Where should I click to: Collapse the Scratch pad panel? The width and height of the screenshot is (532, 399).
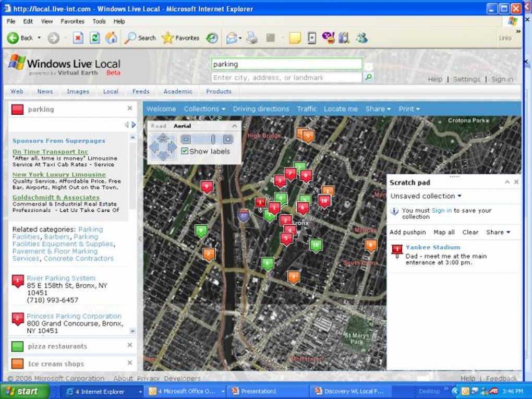point(507,182)
